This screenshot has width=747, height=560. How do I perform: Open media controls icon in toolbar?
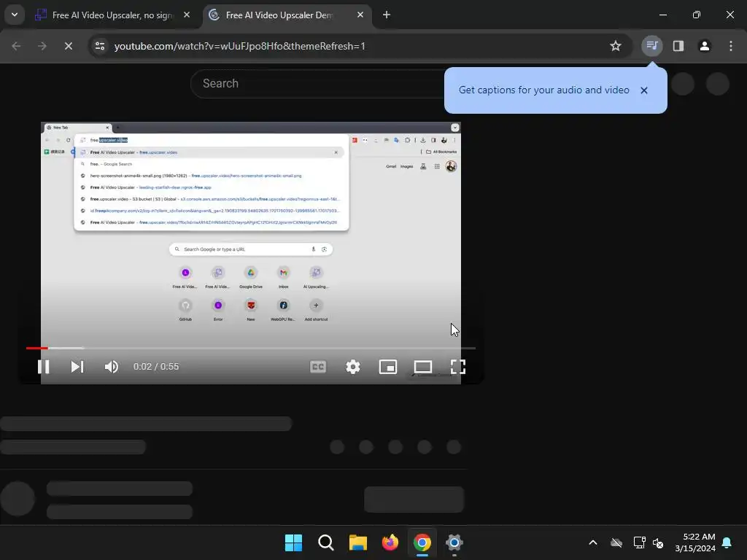pos(651,46)
